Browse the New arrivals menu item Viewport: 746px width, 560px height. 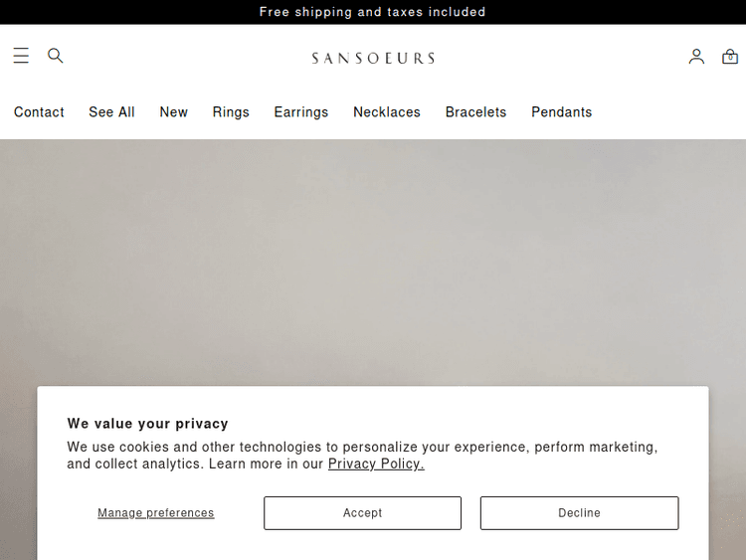[173, 112]
